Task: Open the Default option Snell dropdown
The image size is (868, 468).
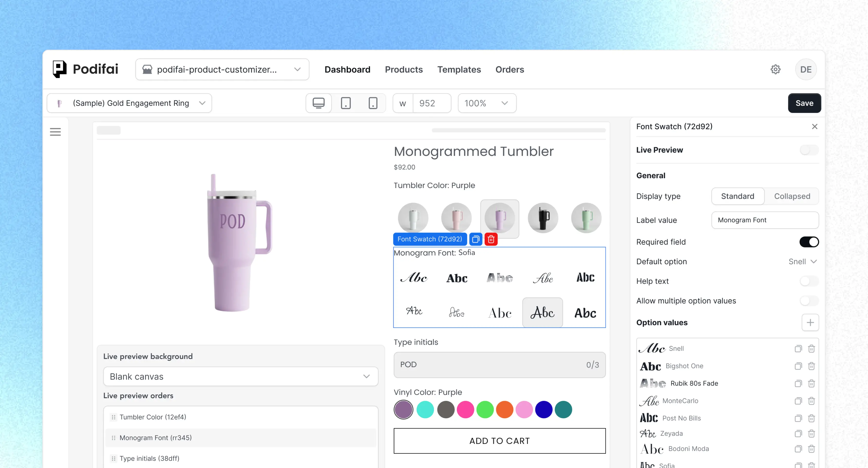Action: tap(803, 262)
